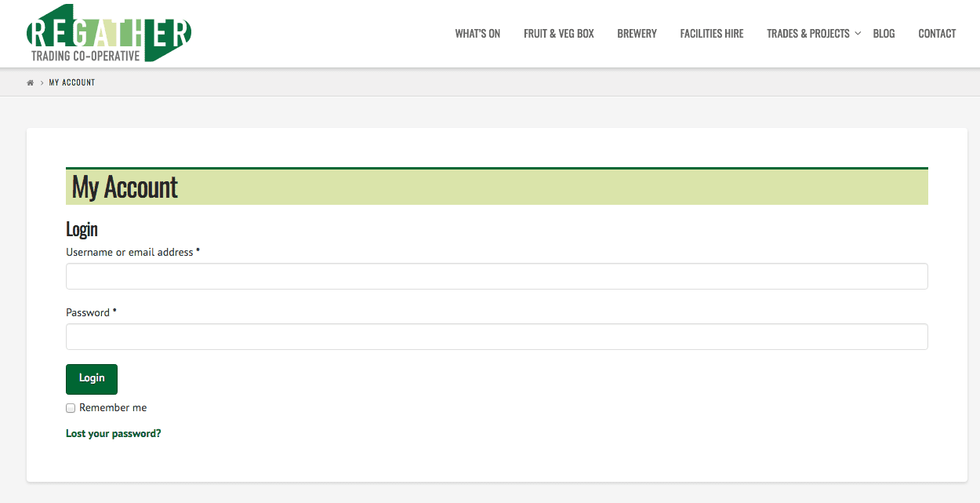Open the Fruit & Veg Box page
The width and height of the screenshot is (980, 503).
[x=559, y=34]
